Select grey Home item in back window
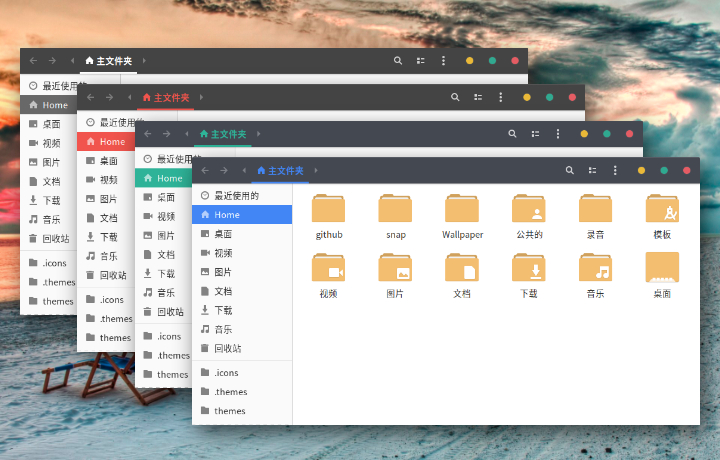 [x=49, y=105]
